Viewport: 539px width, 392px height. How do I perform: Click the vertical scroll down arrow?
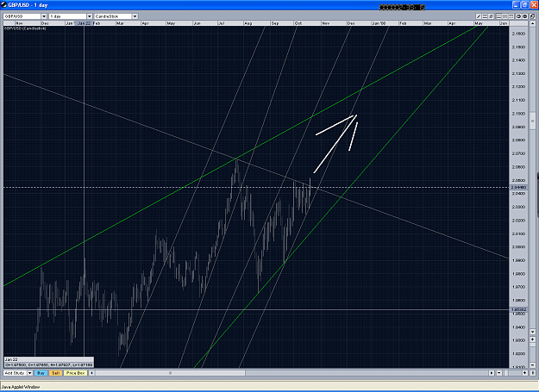click(x=532, y=332)
